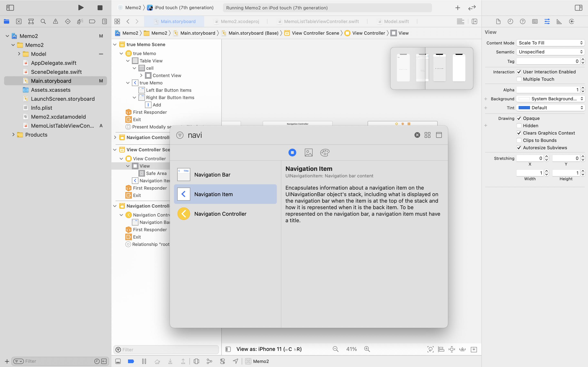
Task: Open the Content Mode dropdown
Action: 550,43
